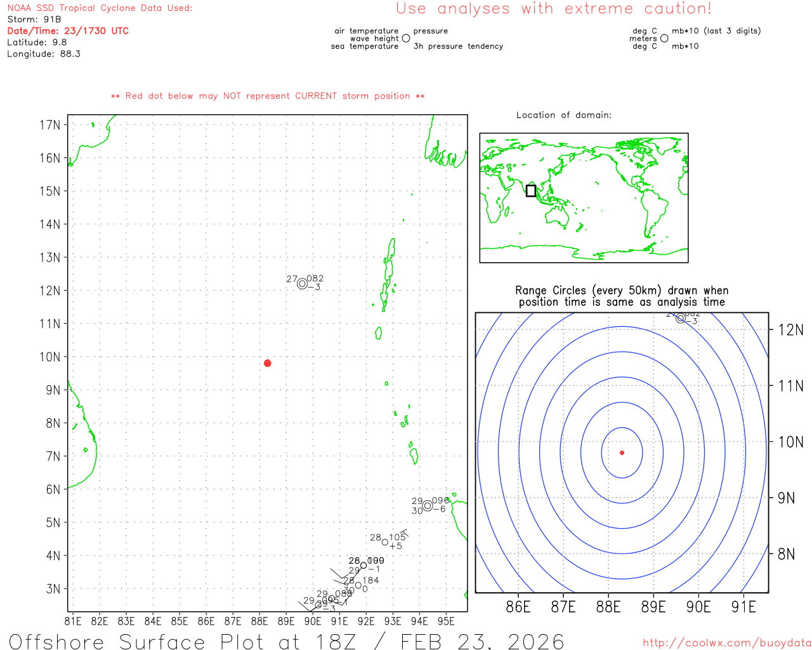Click 'sea temperature' legend label
This screenshot has height=650, width=812.
click(365, 46)
